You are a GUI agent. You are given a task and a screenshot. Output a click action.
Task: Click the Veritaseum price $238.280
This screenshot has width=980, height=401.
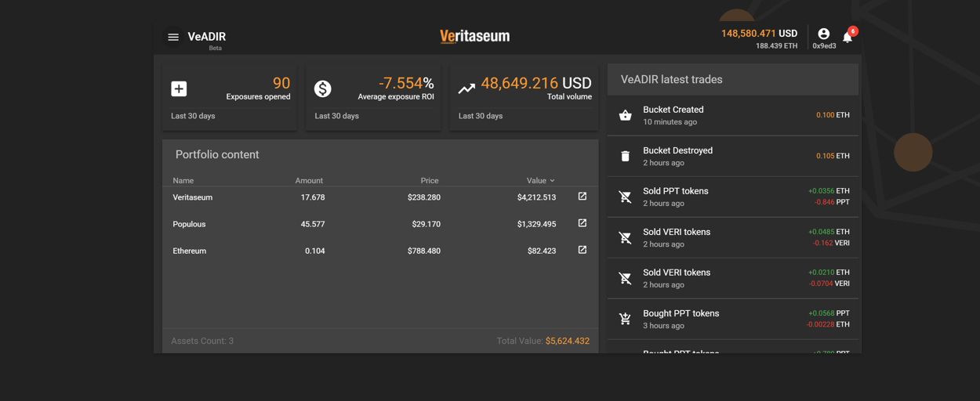click(x=424, y=197)
